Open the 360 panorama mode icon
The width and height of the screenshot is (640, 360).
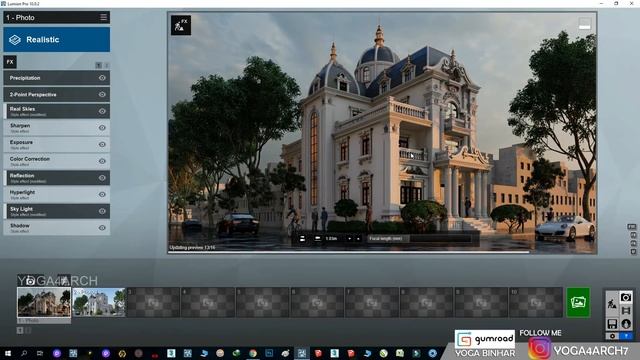tap(626, 324)
